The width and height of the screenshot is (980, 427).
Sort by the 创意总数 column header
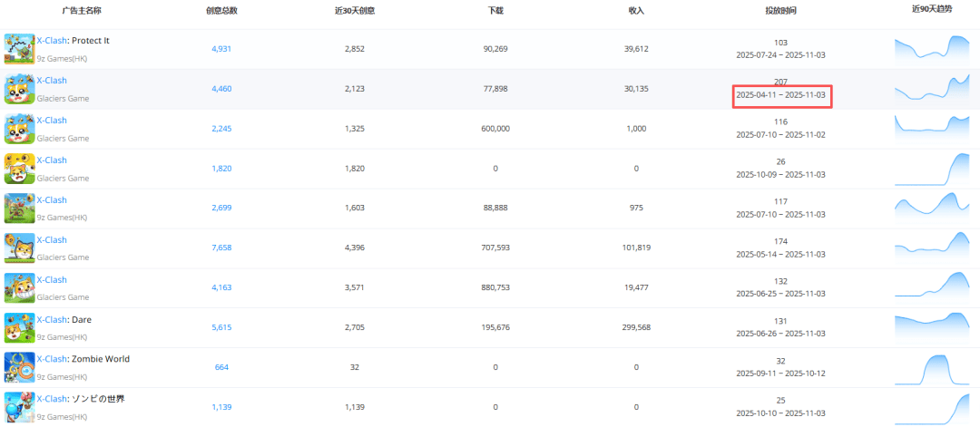[x=221, y=11]
